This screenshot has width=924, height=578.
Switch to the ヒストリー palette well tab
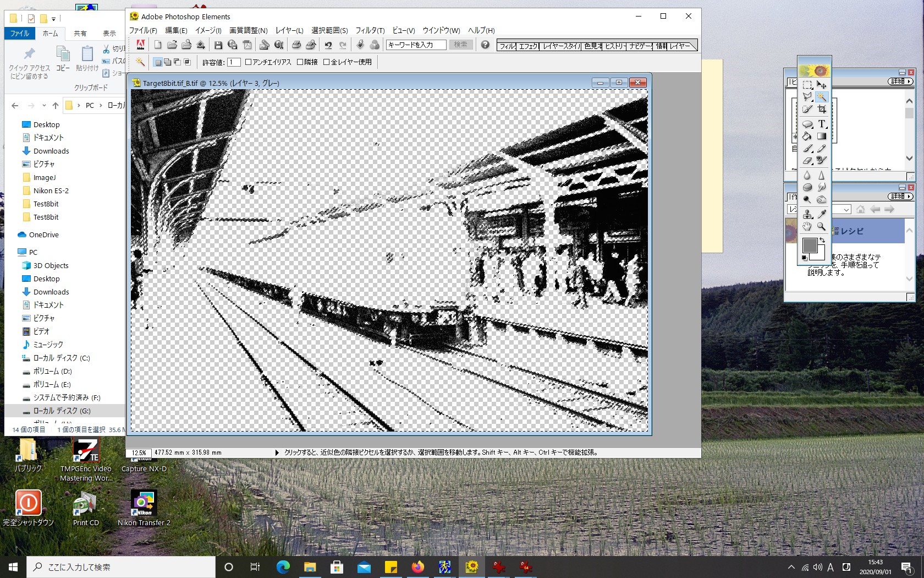tap(614, 46)
